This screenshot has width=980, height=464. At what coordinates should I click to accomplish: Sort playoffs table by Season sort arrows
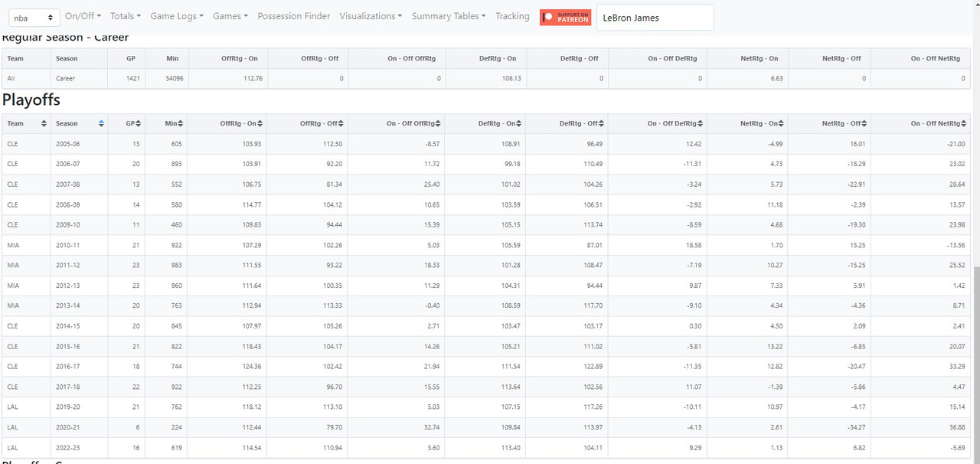pos(102,123)
